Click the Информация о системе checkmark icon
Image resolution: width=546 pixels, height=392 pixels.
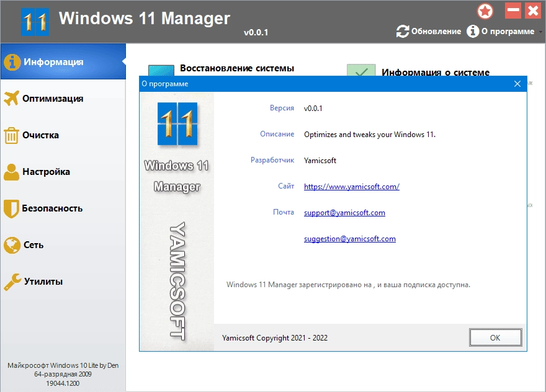tap(361, 69)
